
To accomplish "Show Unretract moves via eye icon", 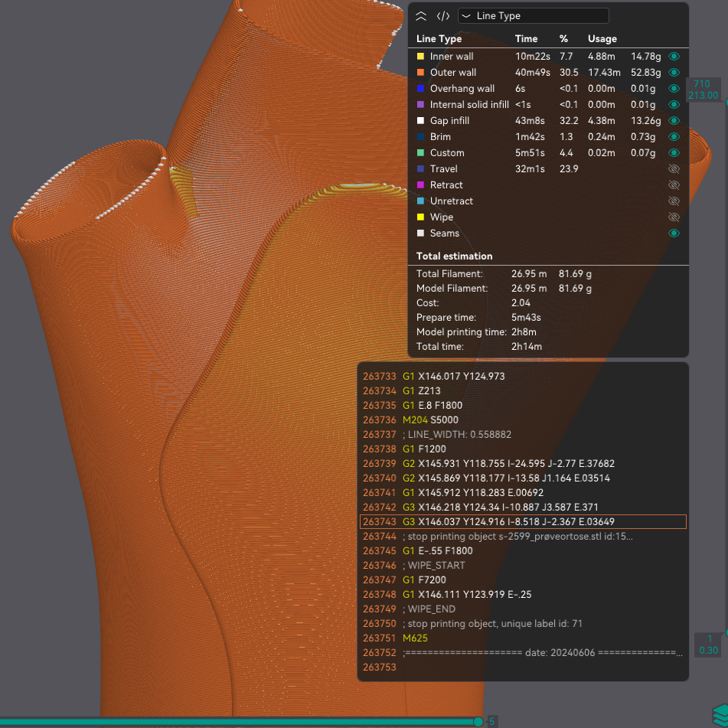I will [674, 201].
